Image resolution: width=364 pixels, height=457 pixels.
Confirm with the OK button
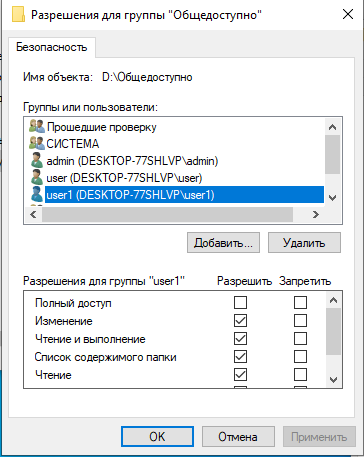tap(157, 436)
